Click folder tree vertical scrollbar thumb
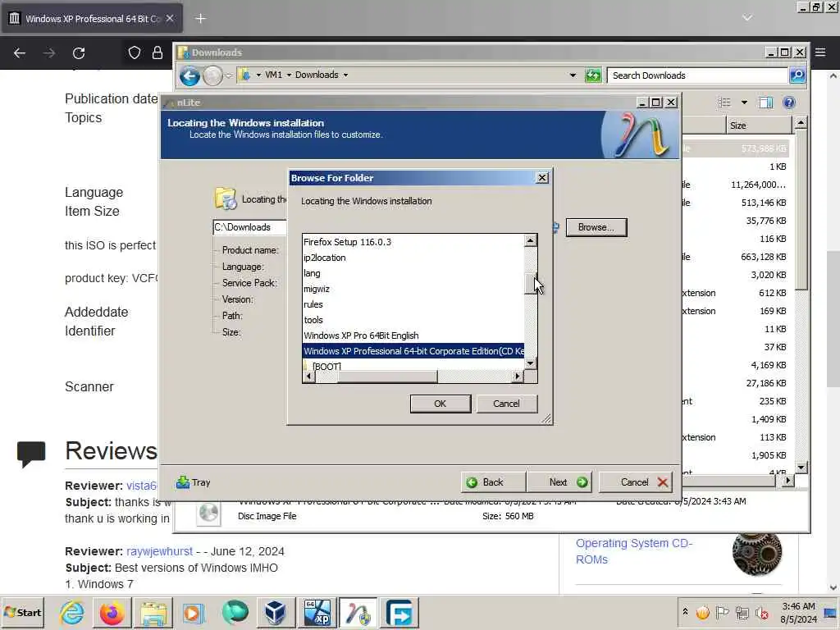Screen dimensions: 840x630 click(531, 283)
